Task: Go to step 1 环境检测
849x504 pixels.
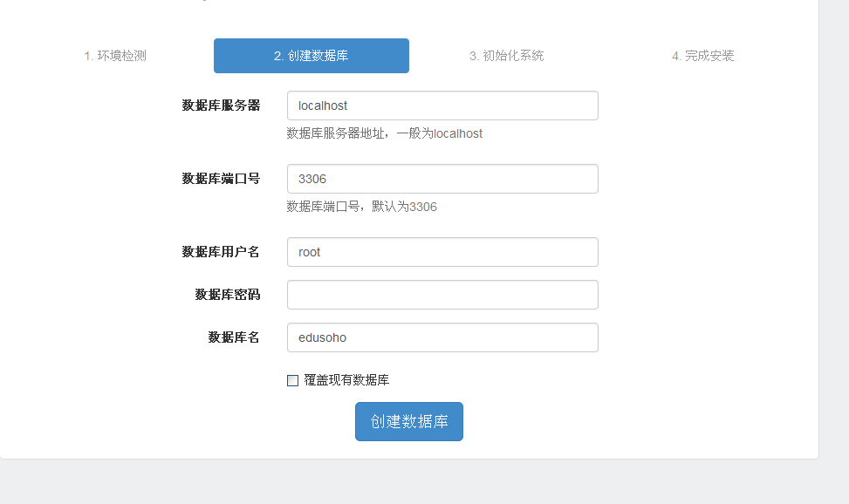Action: point(115,56)
